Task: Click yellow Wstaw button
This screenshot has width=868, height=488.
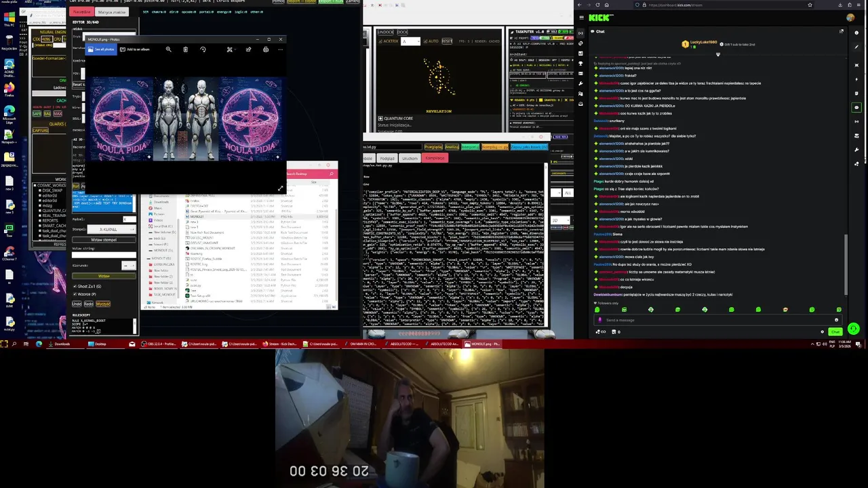Action: [x=104, y=276]
